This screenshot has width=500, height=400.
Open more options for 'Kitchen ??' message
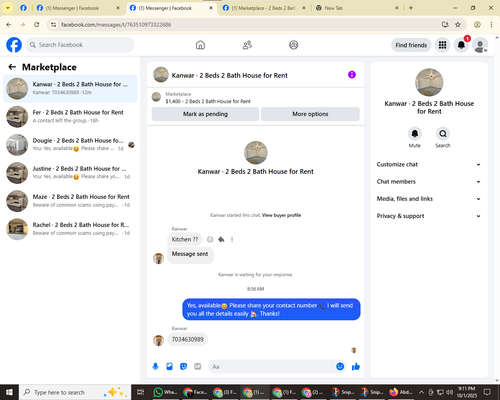[232, 239]
